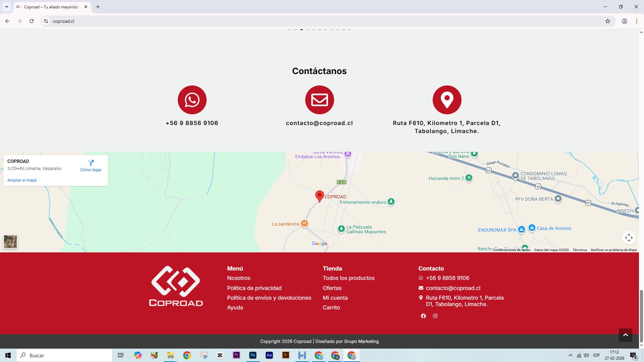Open the 'Política de privacidad' link
This screenshot has height=362, width=644.
tap(254, 288)
